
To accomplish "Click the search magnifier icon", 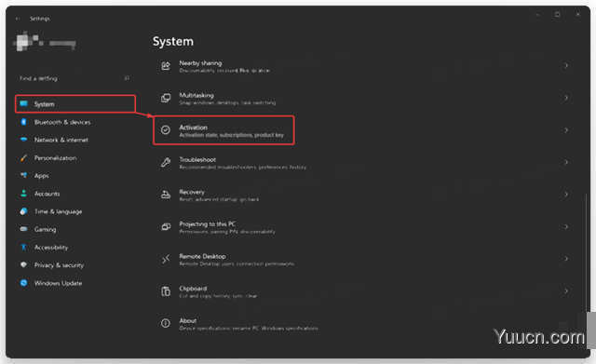I will pyautogui.click(x=127, y=78).
